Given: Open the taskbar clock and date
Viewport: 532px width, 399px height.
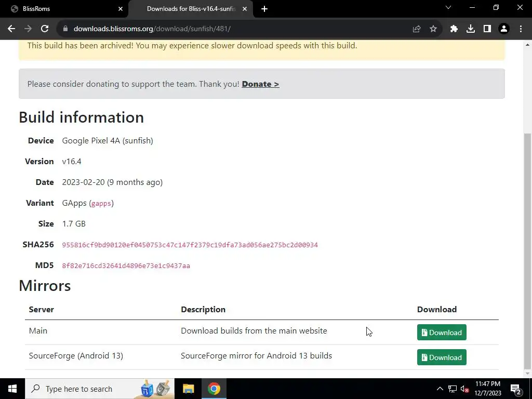Looking at the screenshot, I should click(487, 389).
